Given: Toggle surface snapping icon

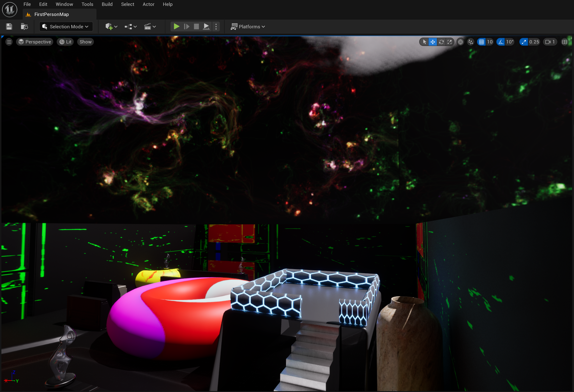Looking at the screenshot, I should click(471, 42).
